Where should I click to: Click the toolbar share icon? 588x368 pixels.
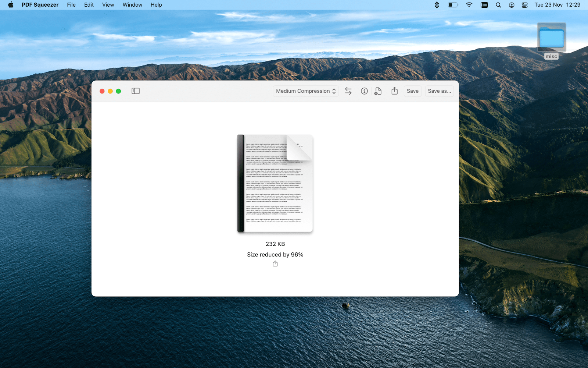[x=395, y=91]
